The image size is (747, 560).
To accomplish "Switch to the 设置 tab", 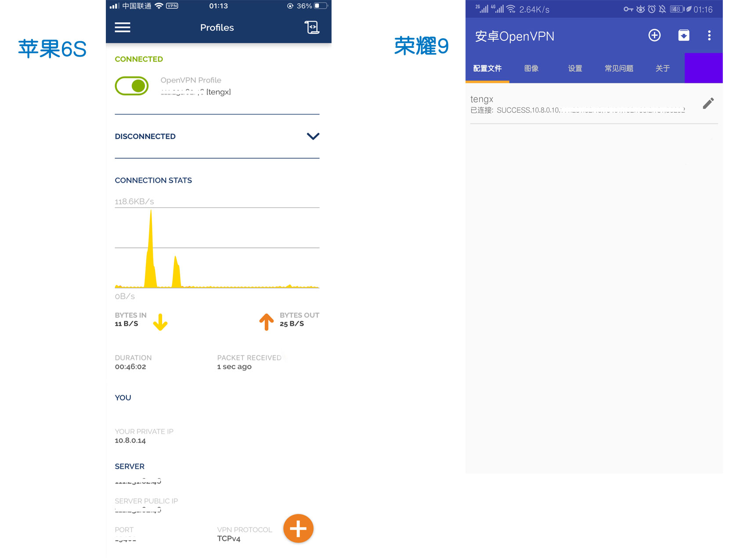I will [575, 68].
